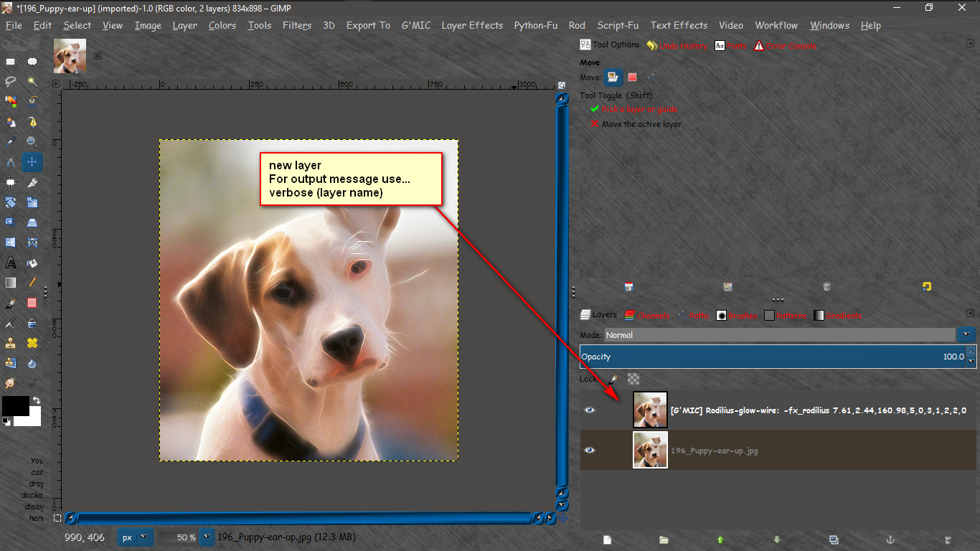
Task: Toggle visibility of 196_Puppy-ear-up.jpg layer
Action: (590, 450)
